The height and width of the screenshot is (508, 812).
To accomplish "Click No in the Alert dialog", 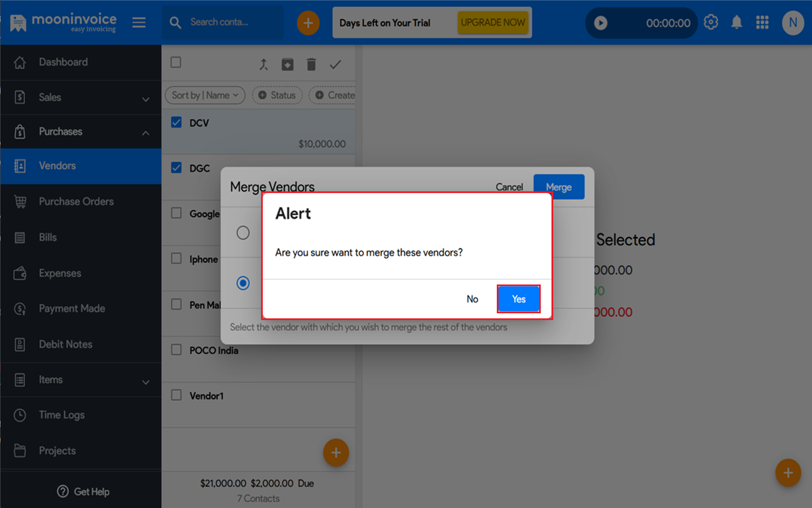I will pos(473,299).
